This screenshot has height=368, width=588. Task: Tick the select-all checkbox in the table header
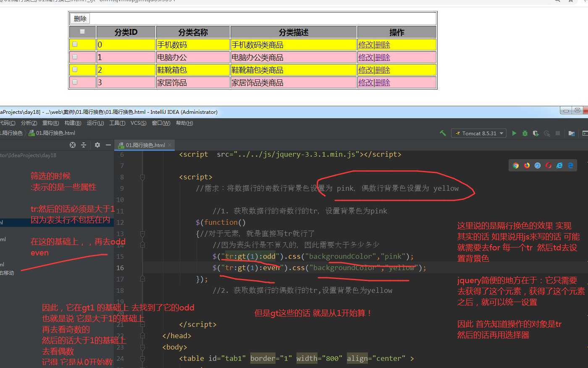[x=82, y=32]
